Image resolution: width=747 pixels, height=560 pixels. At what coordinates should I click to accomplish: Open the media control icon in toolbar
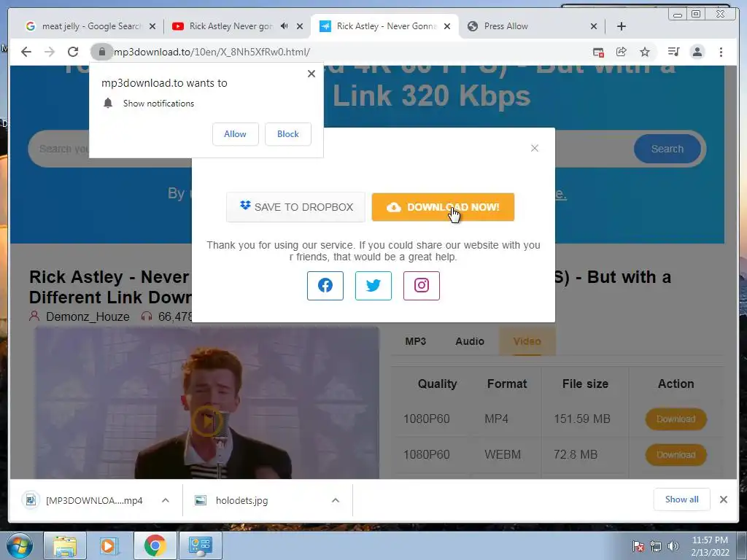673,52
